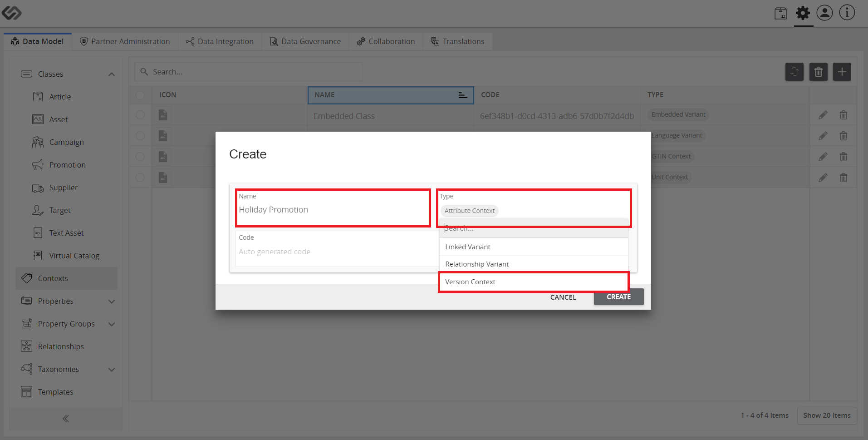Open the calendar-style icon beside the gear
Screen dimensions: 868x440
coord(780,14)
